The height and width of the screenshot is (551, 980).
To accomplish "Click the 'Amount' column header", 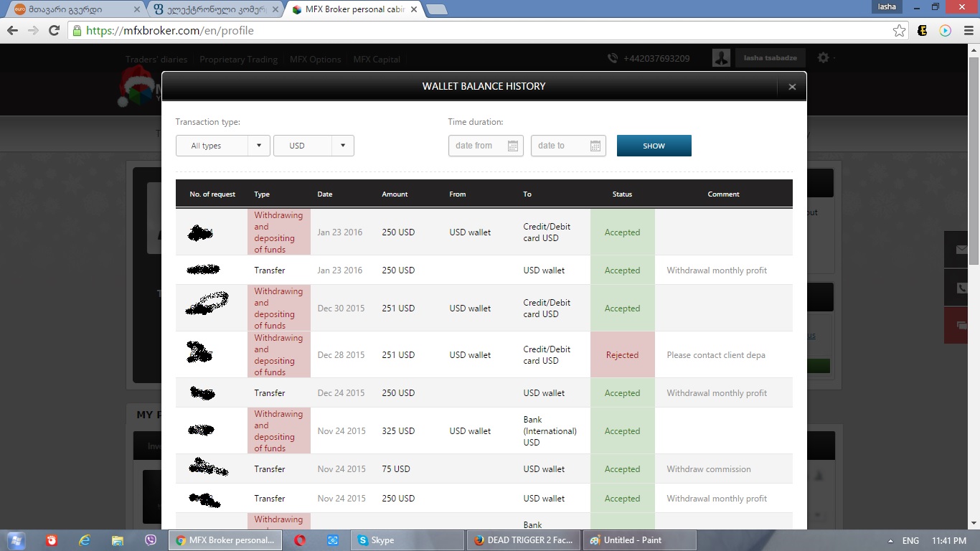I will pyautogui.click(x=395, y=194).
